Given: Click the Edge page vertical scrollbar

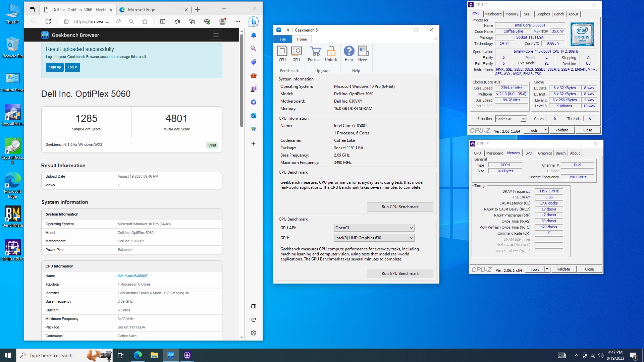Looking at the screenshot, I should click(x=241, y=80).
